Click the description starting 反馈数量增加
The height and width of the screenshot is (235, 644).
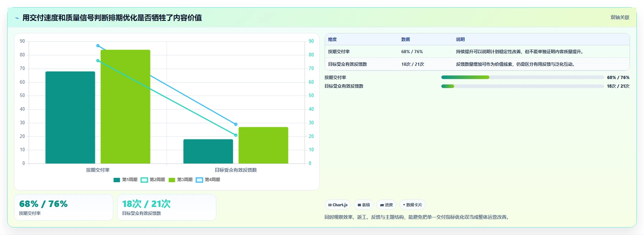[516, 64]
